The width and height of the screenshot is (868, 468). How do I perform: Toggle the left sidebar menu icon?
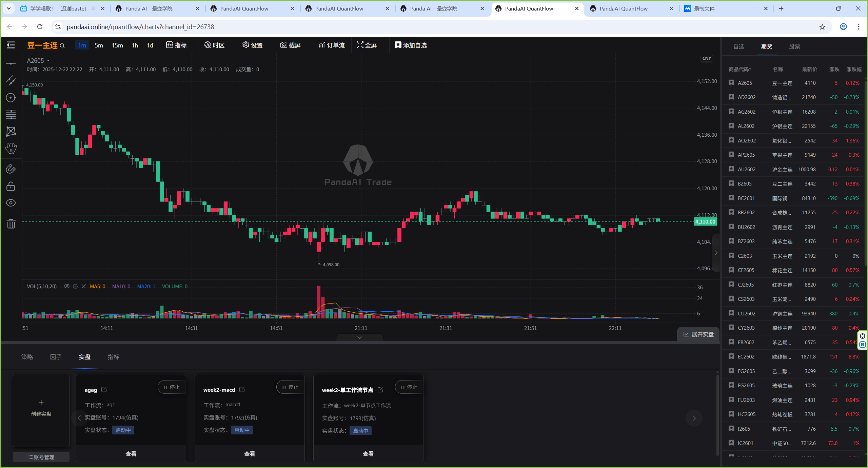tap(11, 45)
